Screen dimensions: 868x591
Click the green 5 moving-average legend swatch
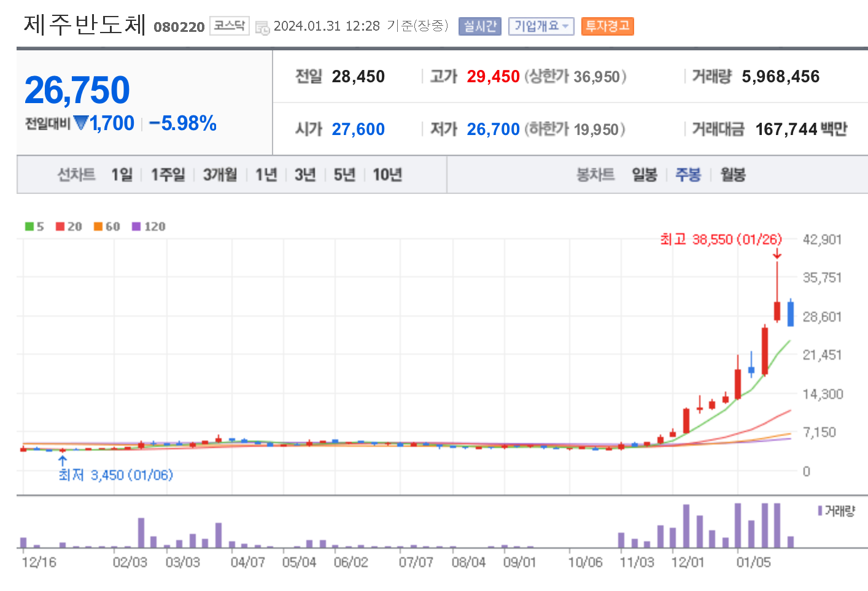pyautogui.click(x=29, y=226)
